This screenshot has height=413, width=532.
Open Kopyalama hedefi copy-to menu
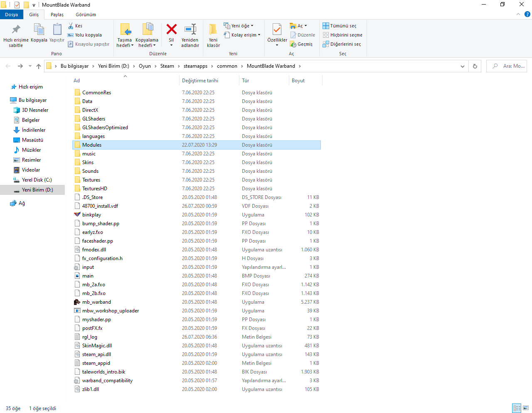pyautogui.click(x=147, y=35)
